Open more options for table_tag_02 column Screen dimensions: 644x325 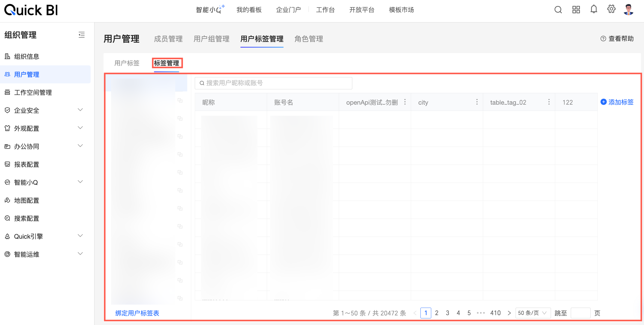click(x=549, y=102)
